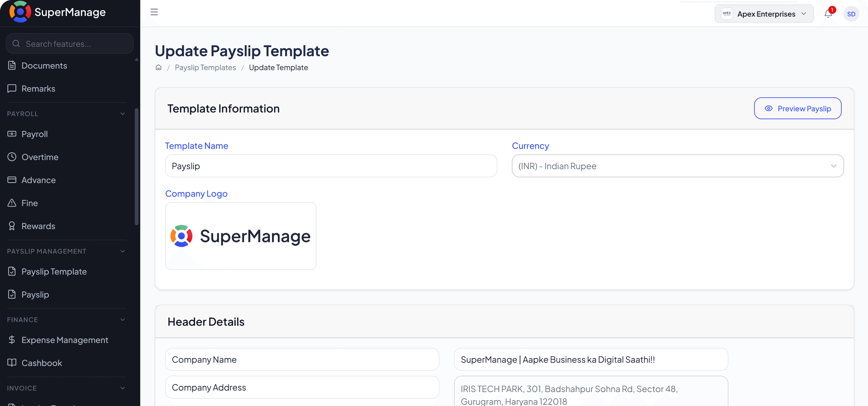The height and width of the screenshot is (406, 868).
Task: Collapse the FINANCE sidebar section
Action: point(123,319)
